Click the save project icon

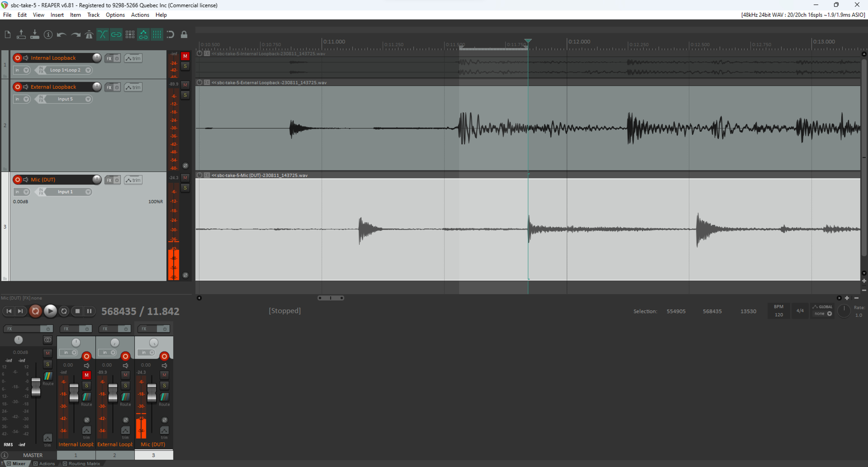tap(35, 34)
